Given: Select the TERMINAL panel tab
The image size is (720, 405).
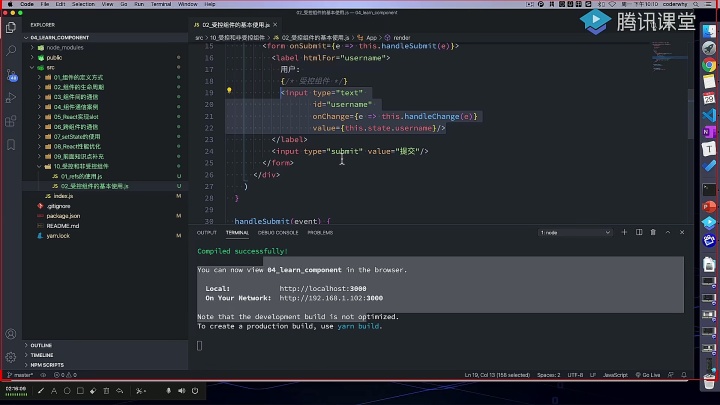Looking at the screenshot, I should [237, 233].
